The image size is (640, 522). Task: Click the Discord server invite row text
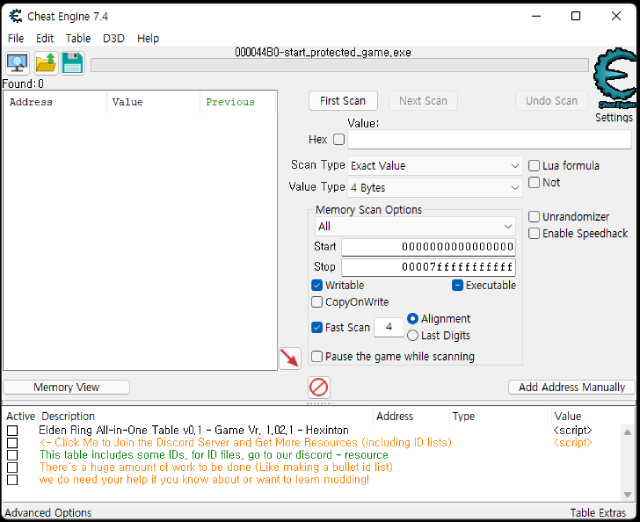245,442
